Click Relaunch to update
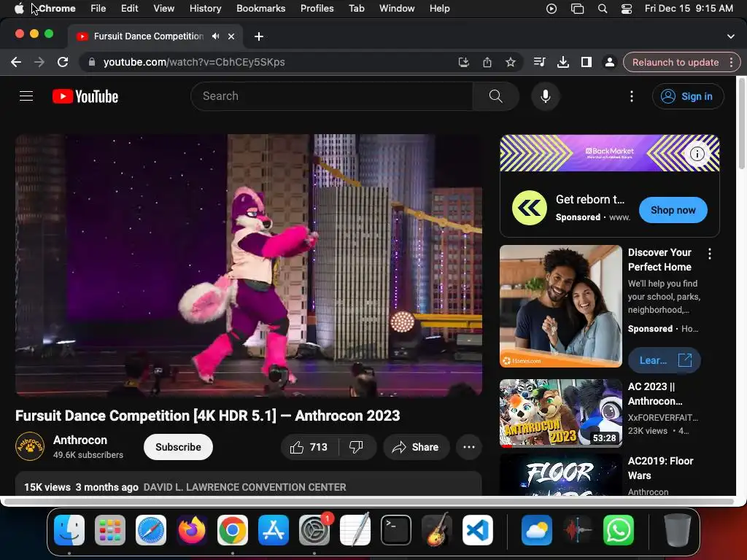 [675, 63]
